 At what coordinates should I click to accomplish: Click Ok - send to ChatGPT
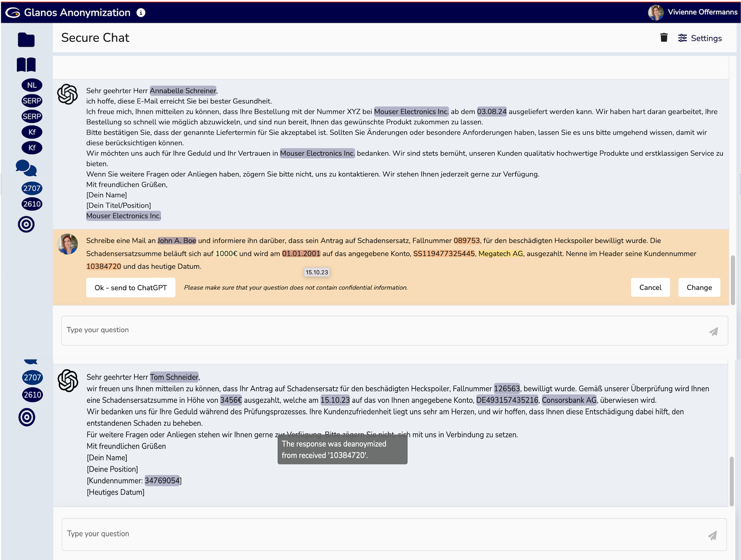pyautogui.click(x=131, y=288)
